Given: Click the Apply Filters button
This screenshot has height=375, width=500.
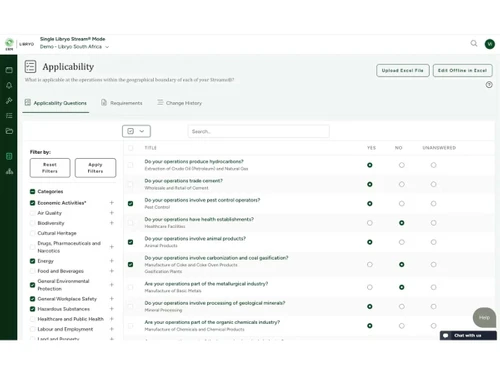Looking at the screenshot, I should pyautogui.click(x=95, y=168).
